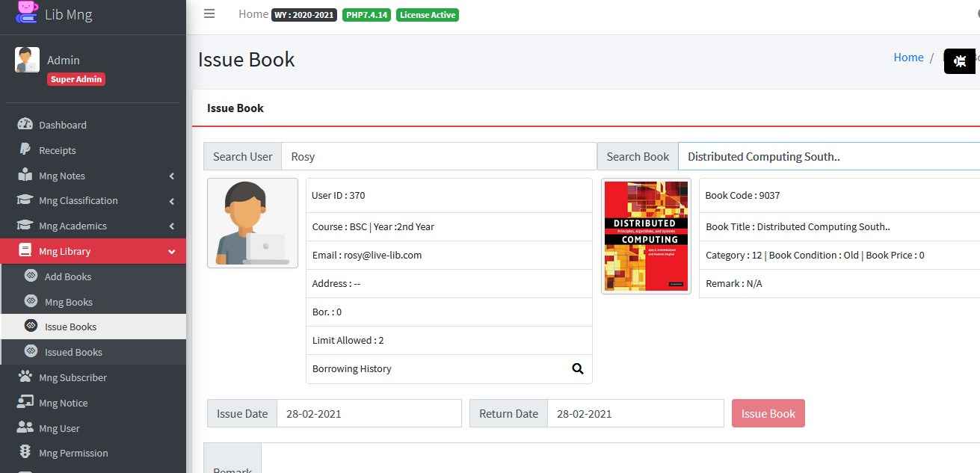Toggle the sidebar with the hamburger icon

(209, 13)
